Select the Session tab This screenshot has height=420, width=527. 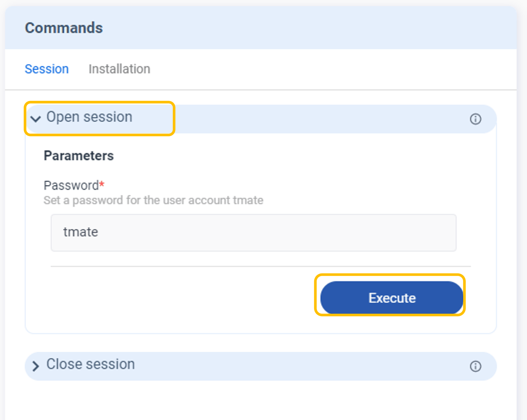(x=47, y=69)
